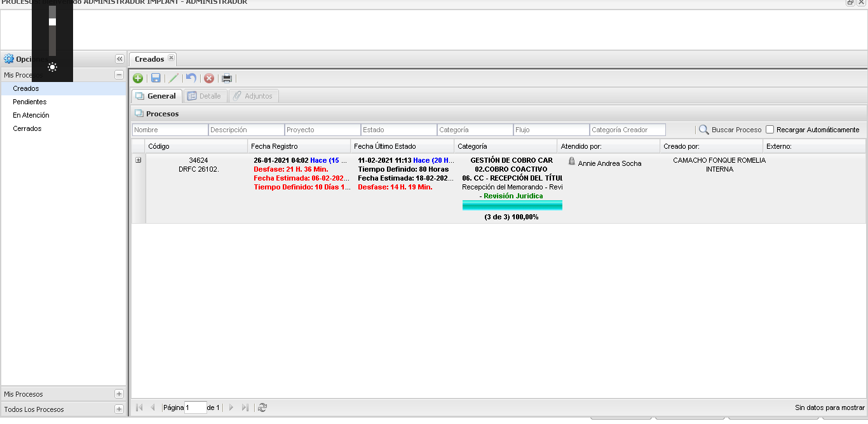Select Pendientes in the sidebar

[30, 102]
